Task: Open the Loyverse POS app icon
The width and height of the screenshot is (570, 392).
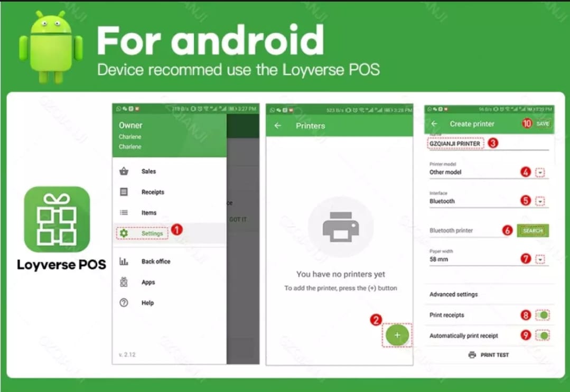Action: (x=57, y=219)
